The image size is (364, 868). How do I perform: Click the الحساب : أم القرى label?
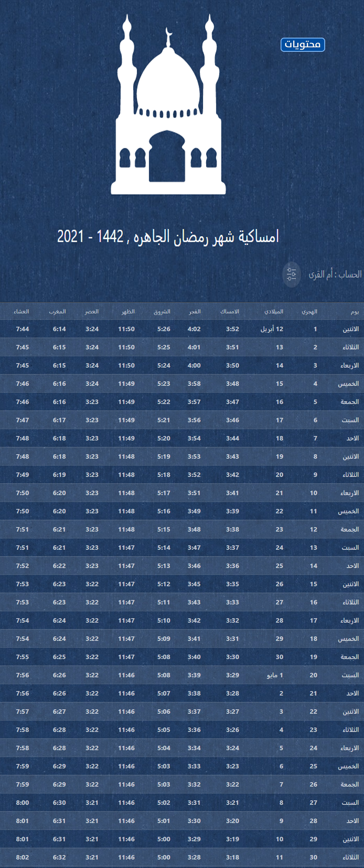(x=335, y=274)
